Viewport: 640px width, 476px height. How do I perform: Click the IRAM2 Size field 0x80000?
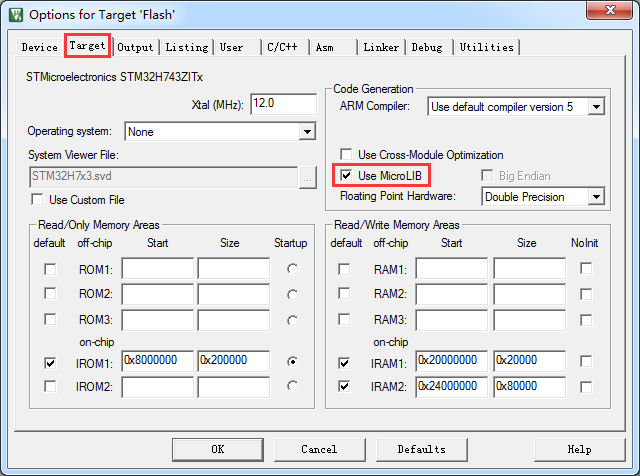point(530,387)
